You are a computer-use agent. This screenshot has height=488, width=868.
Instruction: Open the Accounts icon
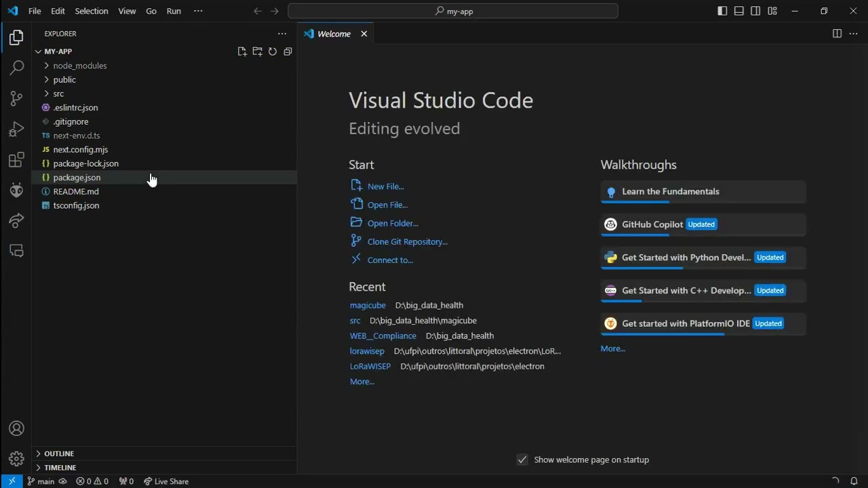coord(16,428)
